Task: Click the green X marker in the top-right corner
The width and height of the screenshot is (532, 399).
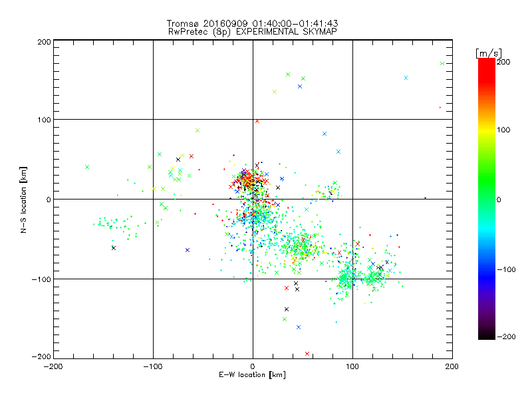Action: pos(442,63)
